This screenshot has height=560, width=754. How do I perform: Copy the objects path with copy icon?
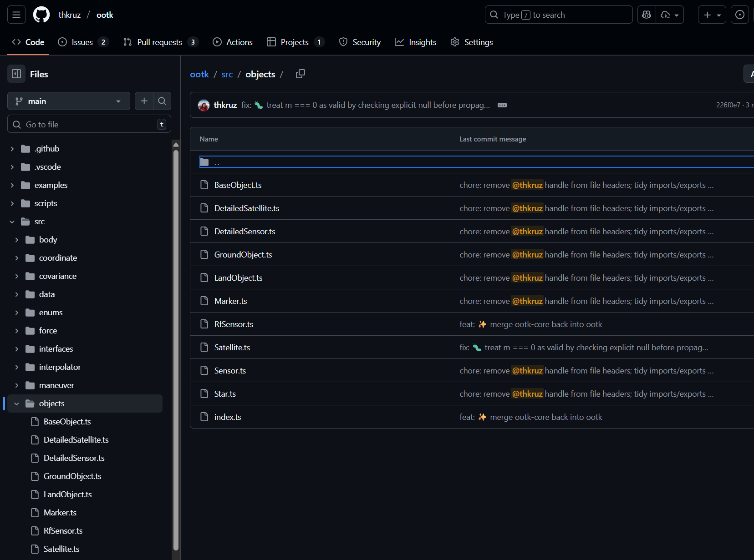[x=300, y=74]
